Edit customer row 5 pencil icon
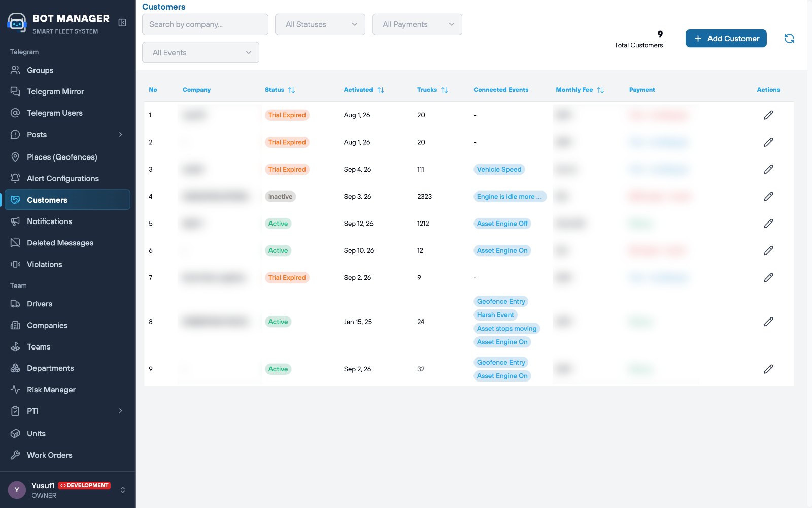The height and width of the screenshot is (508, 812). click(768, 224)
